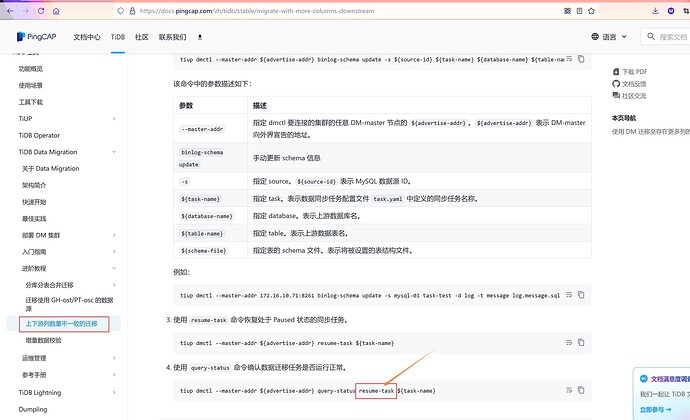The image size is (690, 420).
Task: Copy the query-status code block
Action: 581,390
